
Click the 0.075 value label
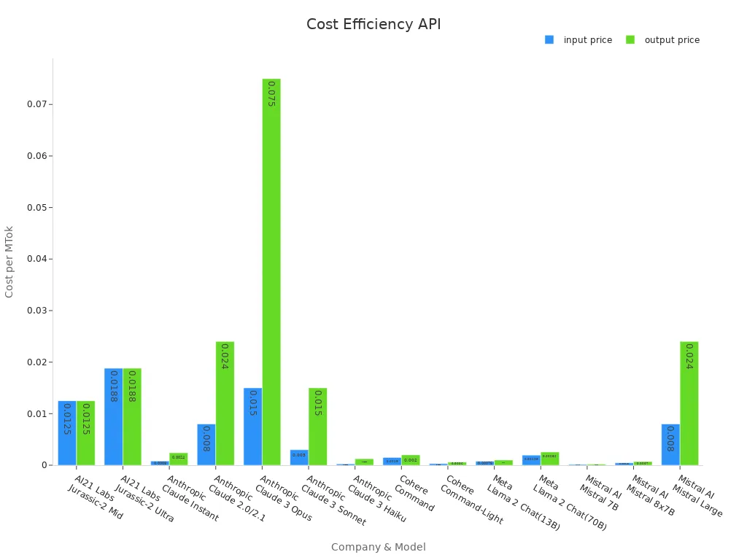(x=271, y=94)
